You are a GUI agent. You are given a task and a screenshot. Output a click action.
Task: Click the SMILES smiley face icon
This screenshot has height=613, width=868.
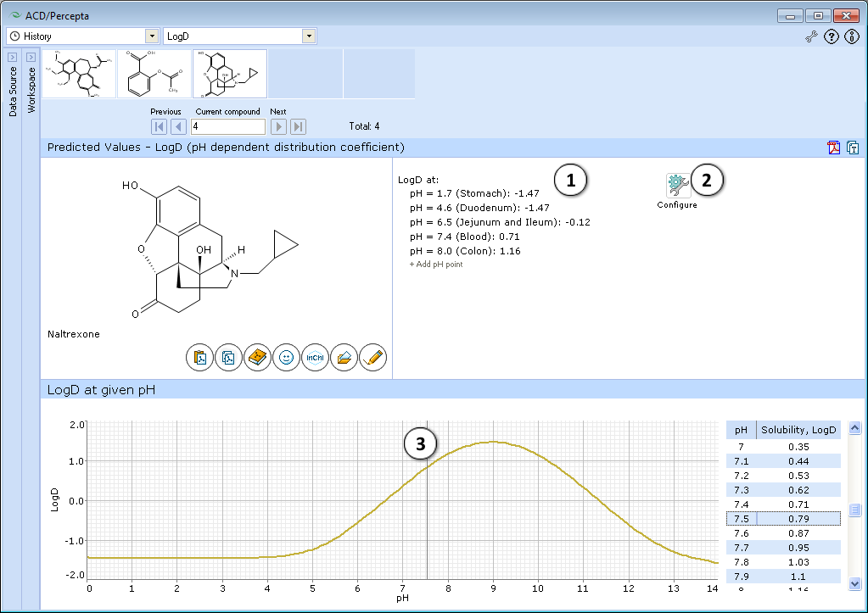(x=286, y=358)
